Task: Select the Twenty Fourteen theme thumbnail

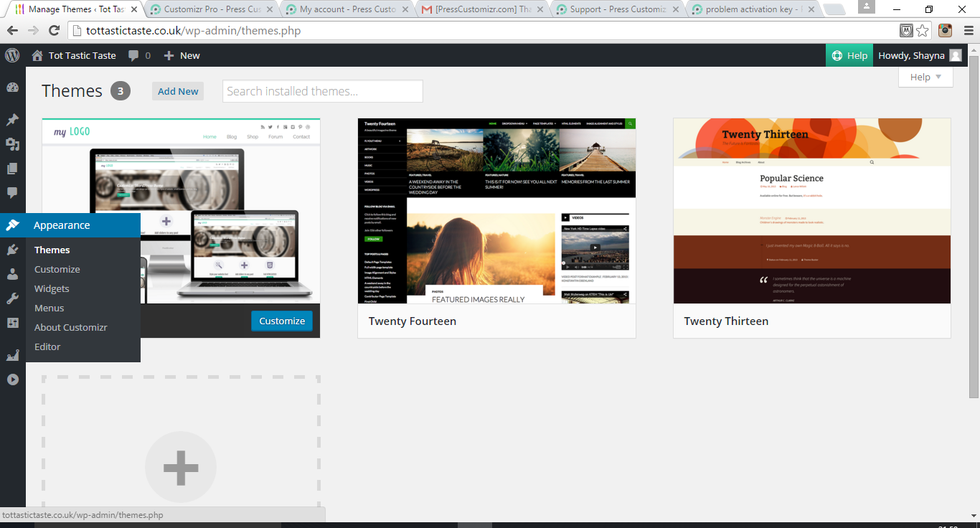Action: click(496, 211)
